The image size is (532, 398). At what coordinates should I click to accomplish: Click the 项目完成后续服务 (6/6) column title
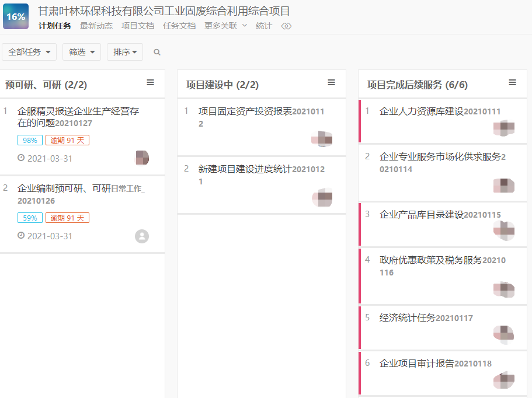(418, 85)
